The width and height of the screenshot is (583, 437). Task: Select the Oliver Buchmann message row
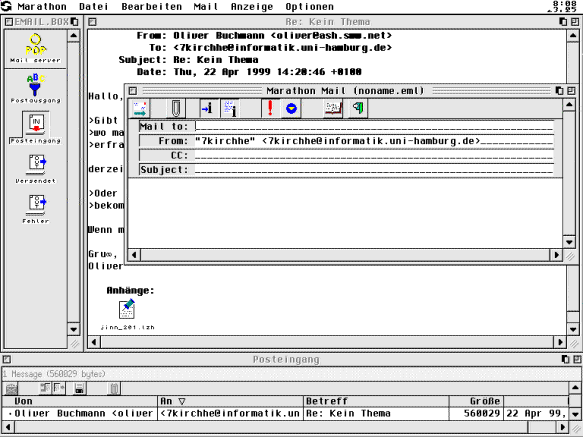click(x=285, y=414)
